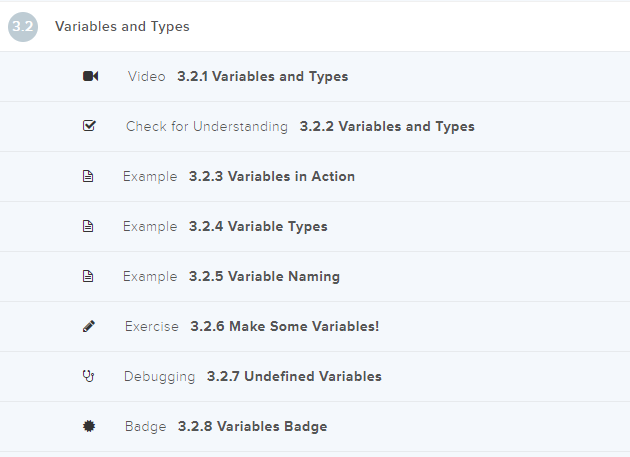The height and width of the screenshot is (457, 630).
Task: Click the 'Debugging' type label
Action: (x=159, y=376)
